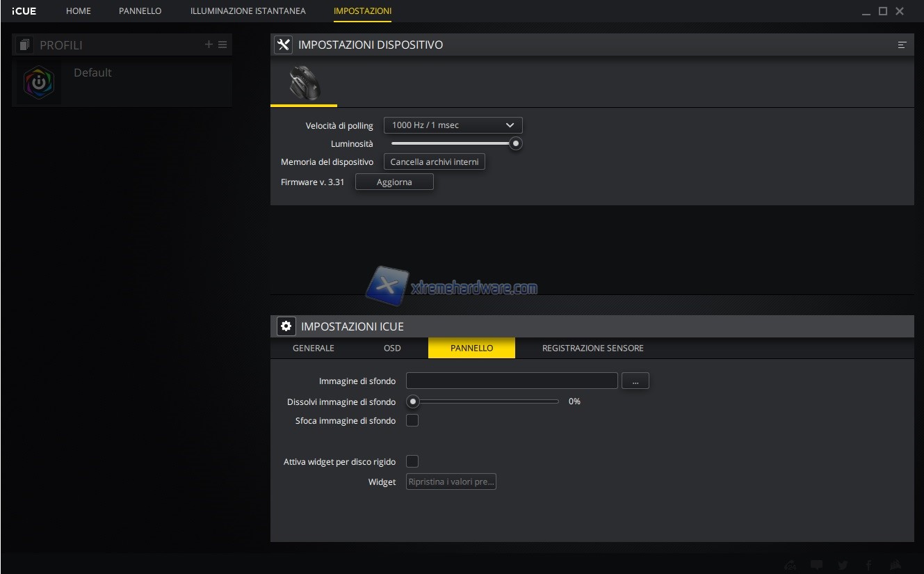Open the REGISTRAZIONE SENSORE tab
This screenshot has width=924, height=574.
592,348
